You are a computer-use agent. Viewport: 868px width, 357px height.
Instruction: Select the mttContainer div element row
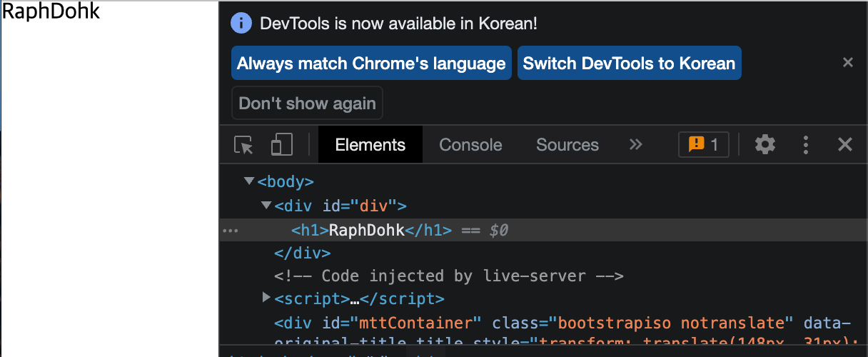click(543, 332)
